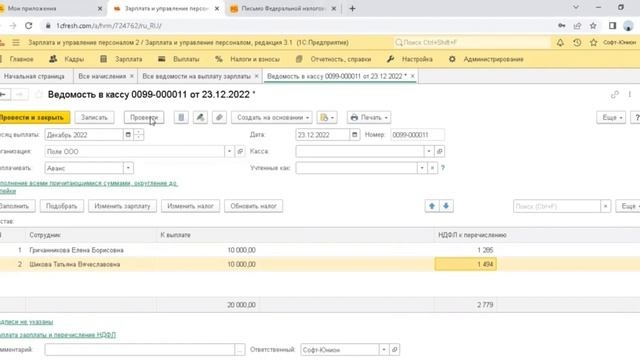Image resolution: width=640 pixels, height=360 pixels.
Task: Clear the 'Учтенные как' field
Action: [432, 168]
